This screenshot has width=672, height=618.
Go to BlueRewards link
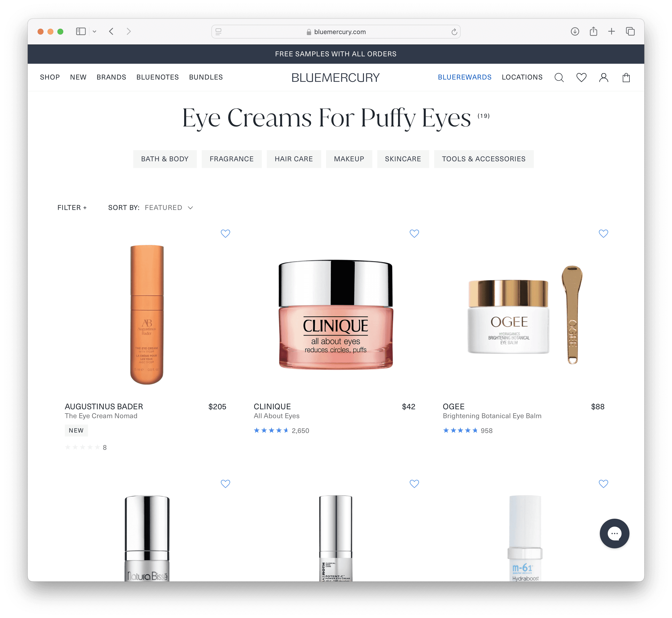[x=465, y=77]
